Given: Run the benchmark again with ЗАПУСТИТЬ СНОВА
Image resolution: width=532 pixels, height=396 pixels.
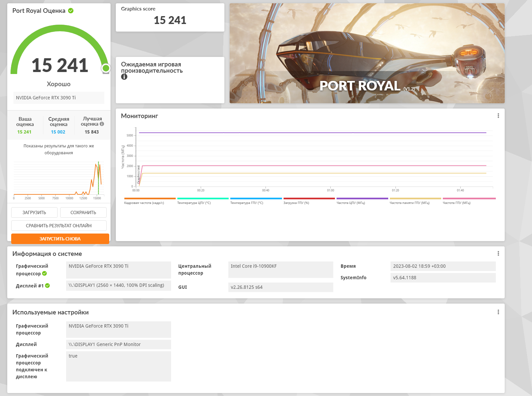Looking at the screenshot, I should [60, 239].
